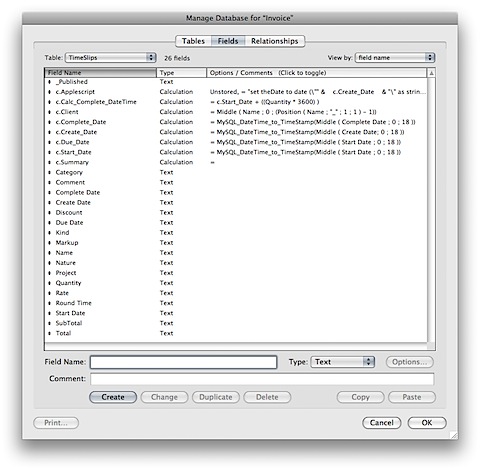Click the reorder handle beside _Published field
Screen dimensions: 480x470
[49, 82]
